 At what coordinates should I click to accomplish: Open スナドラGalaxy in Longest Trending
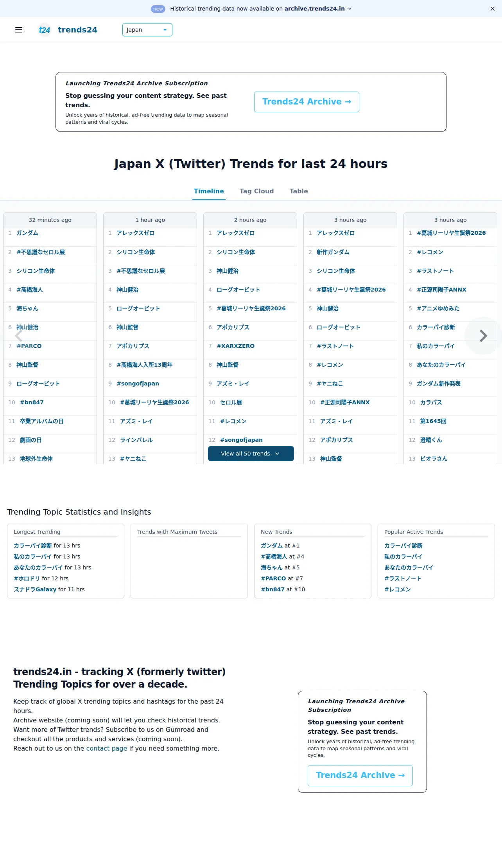[x=35, y=590]
